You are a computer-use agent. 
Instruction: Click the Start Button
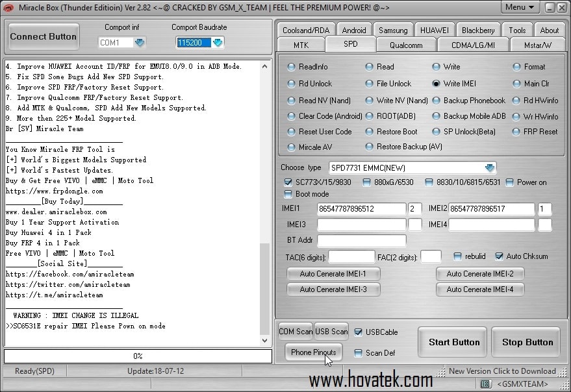[452, 342]
